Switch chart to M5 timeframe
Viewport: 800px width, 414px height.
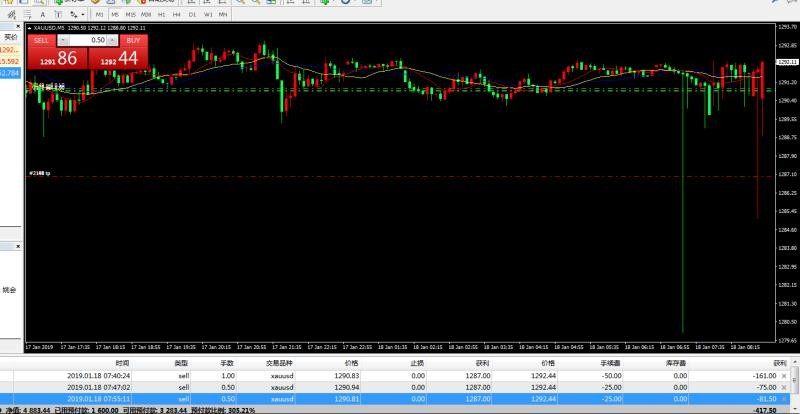tap(115, 15)
